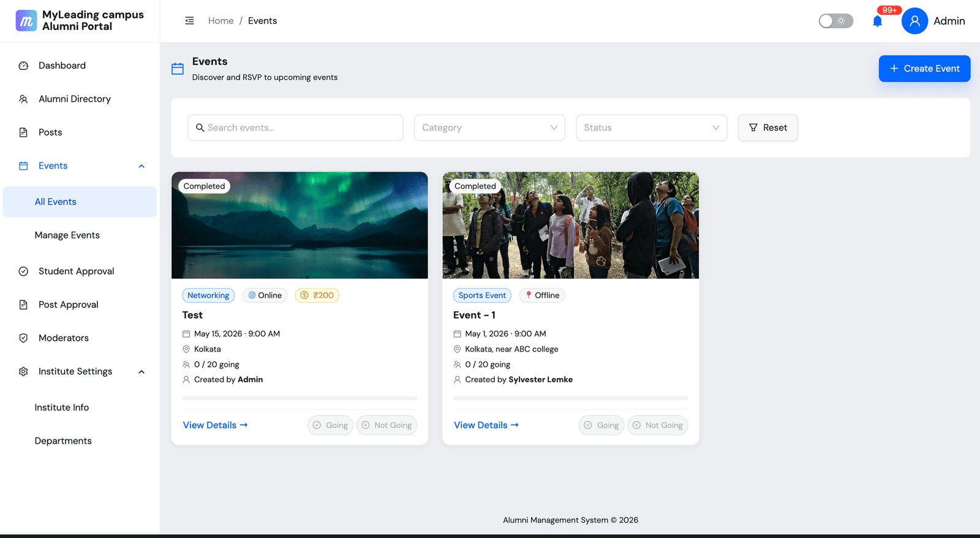This screenshot has width=980, height=538.
Task: Click the Student Approval check-circle icon
Action: point(23,271)
